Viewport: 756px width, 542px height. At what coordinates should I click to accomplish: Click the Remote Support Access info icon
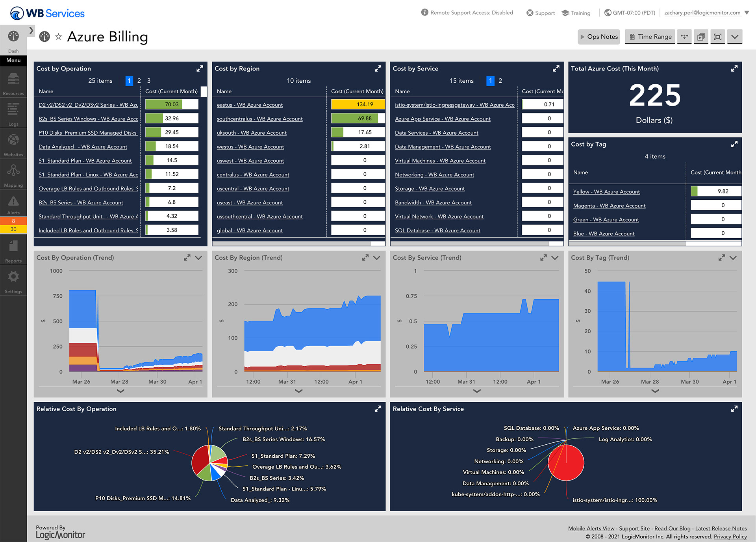coord(424,12)
